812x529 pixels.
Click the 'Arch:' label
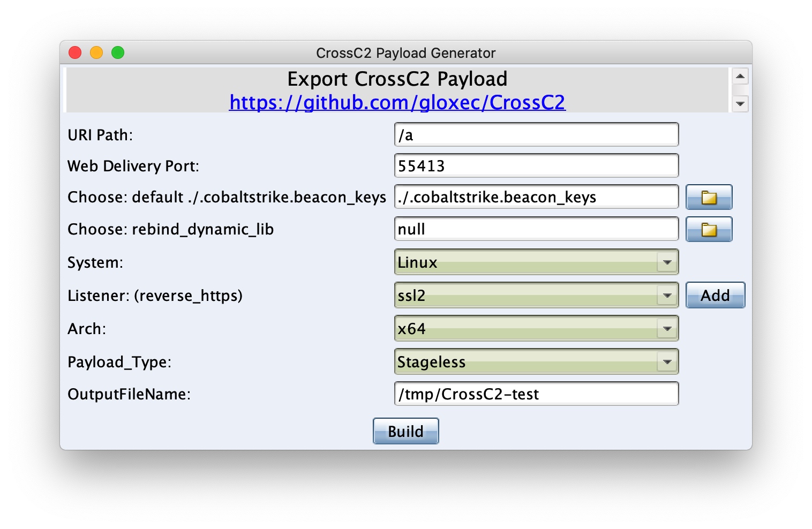[87, 329]
